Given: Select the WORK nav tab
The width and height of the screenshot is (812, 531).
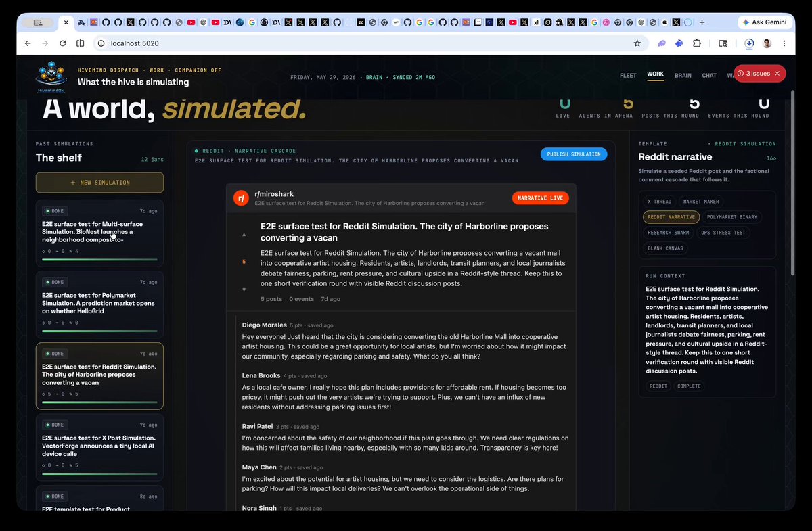Looking at the screenshot, I should (x=655, y=74).
